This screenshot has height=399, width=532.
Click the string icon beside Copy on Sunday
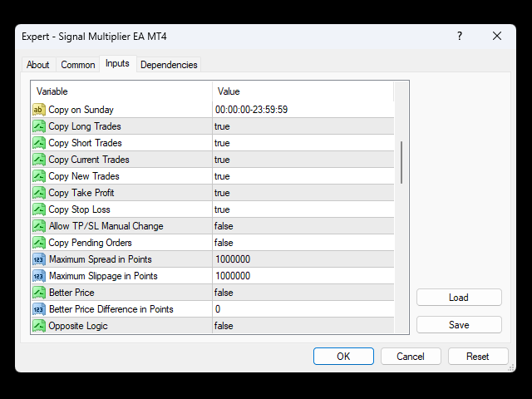click(39, 110)
